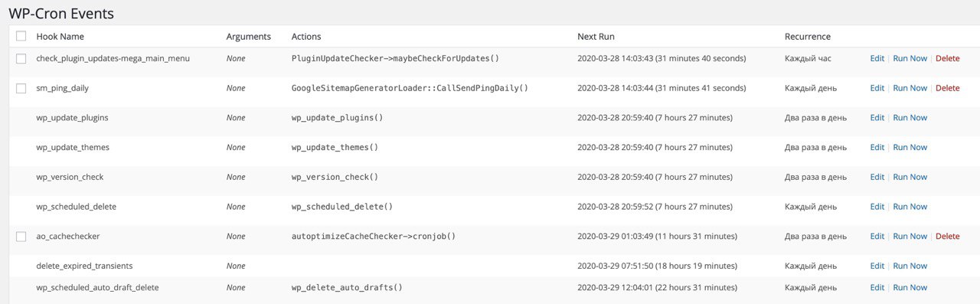The image size is (980, 304).
Task: Edit the sm_ping_daily event
Action: (877, 88)
